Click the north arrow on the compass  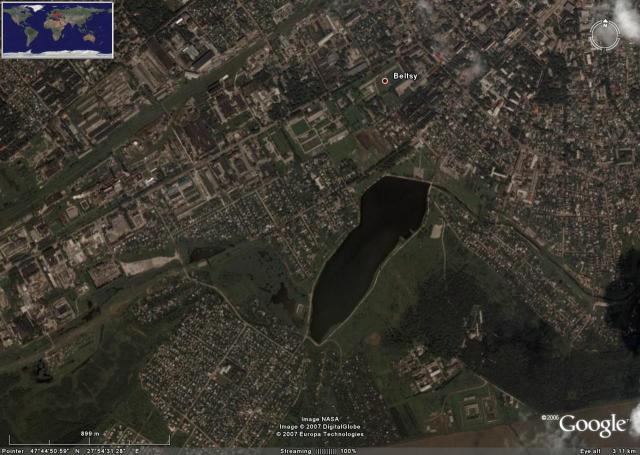point(606,23)
